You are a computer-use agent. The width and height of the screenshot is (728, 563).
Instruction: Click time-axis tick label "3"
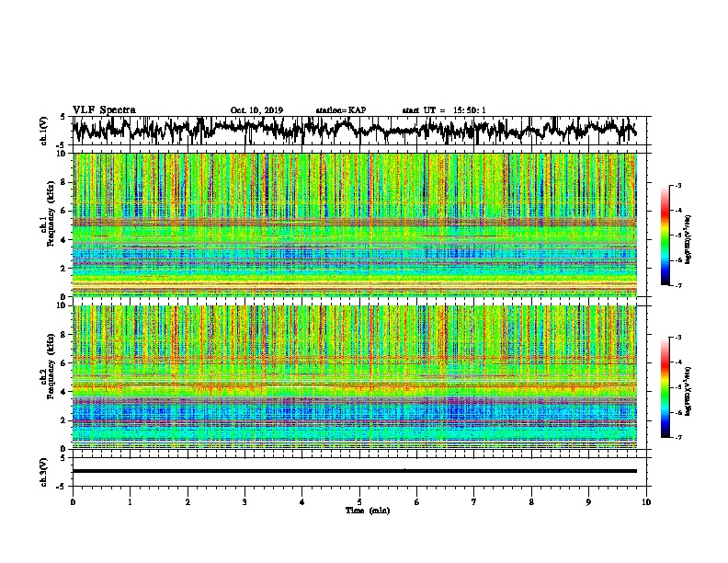(x=245, y=502)
